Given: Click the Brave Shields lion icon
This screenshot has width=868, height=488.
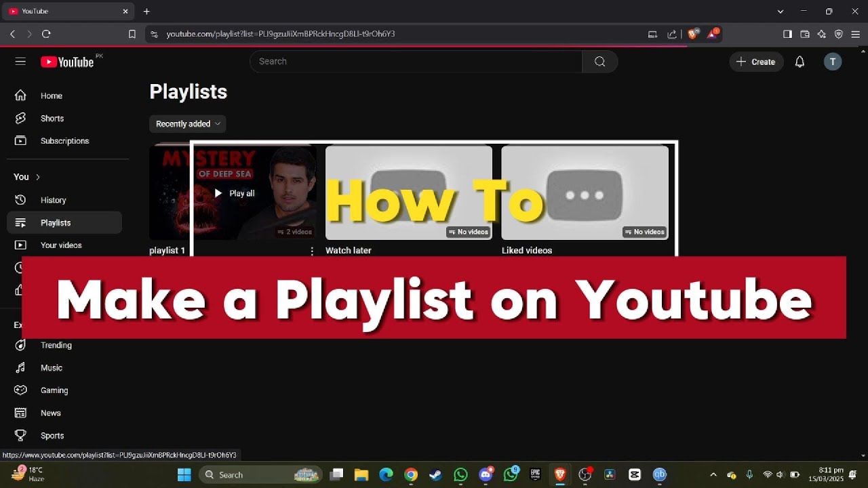Looking at the screenshot, I should point(693,34).
